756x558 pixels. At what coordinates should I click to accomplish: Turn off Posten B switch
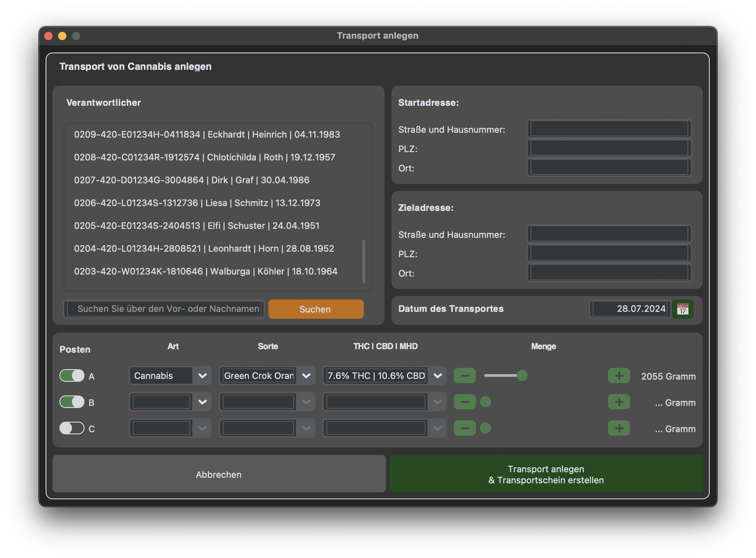click(x=72, y=402)
